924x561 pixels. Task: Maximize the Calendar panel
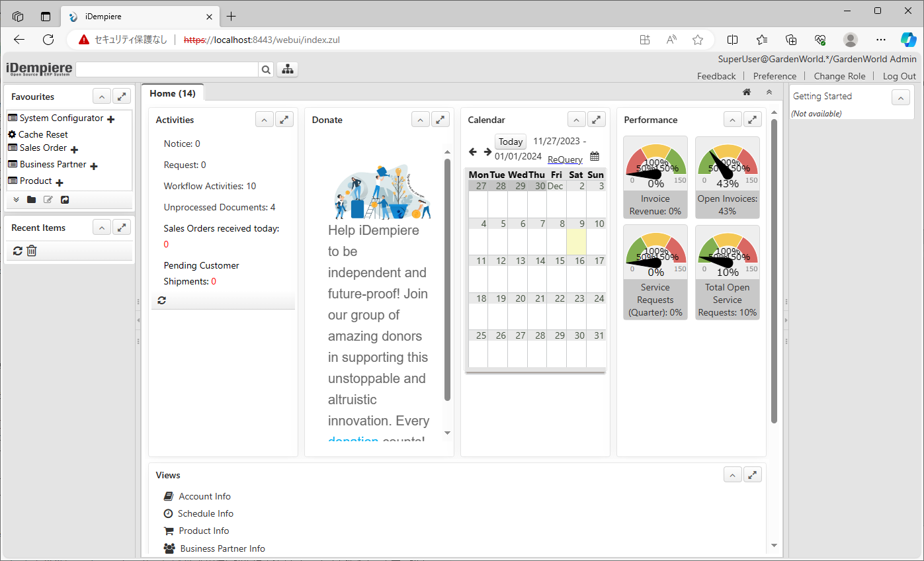(597, 120)
